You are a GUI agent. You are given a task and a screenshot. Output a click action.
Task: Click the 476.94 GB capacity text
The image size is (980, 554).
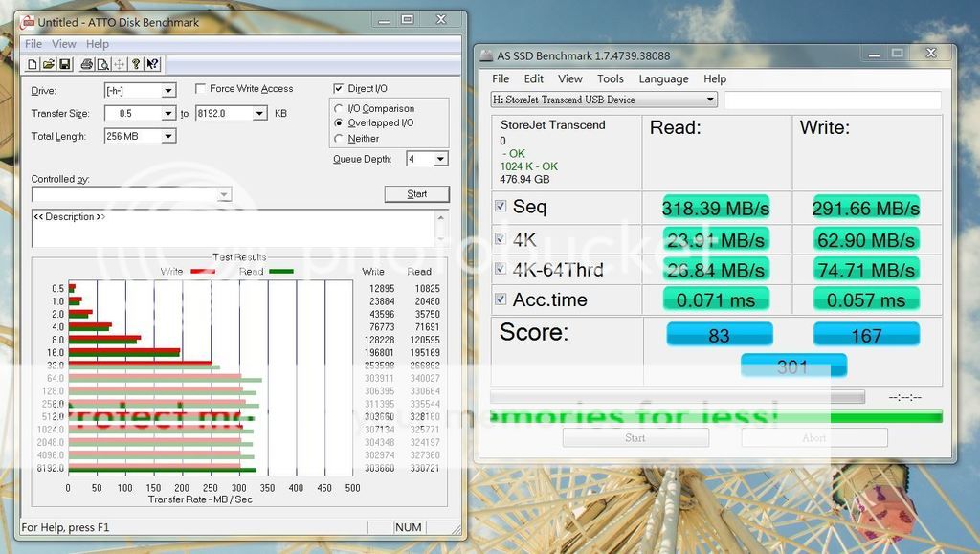524,179
